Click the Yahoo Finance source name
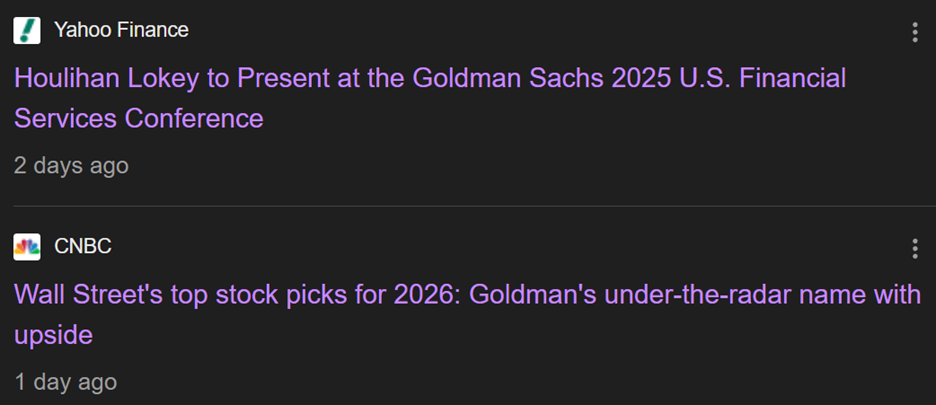Viewport: 936px width, 405px height. click(121, 30)
